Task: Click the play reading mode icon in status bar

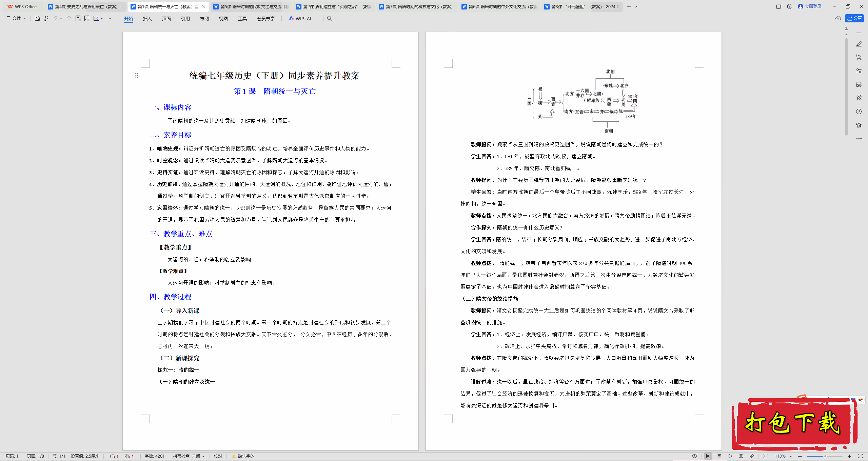Action: (730, 456)
